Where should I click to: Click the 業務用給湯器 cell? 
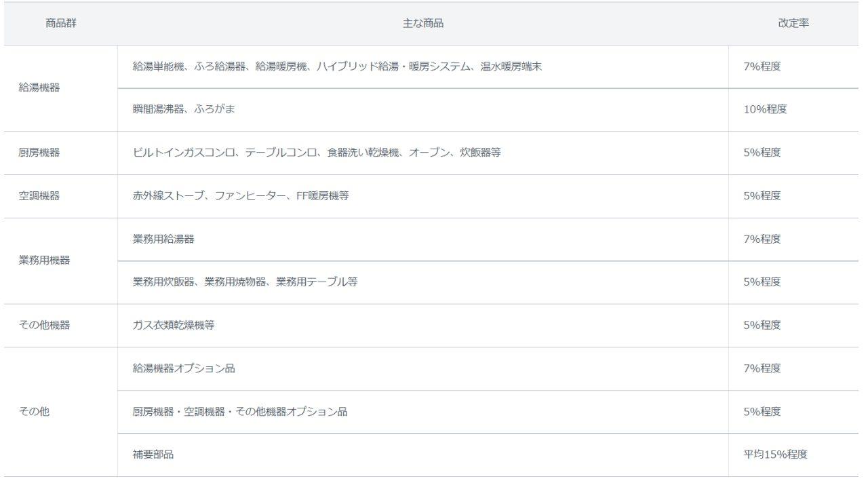[423, 239]
